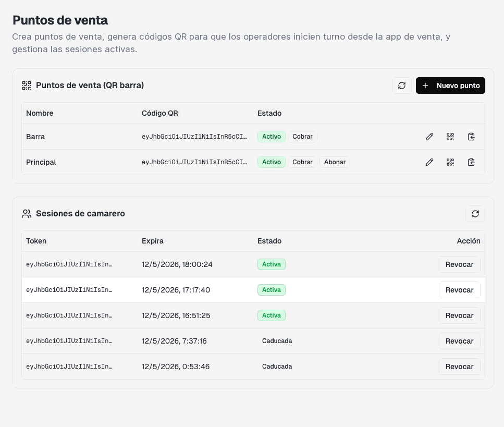Click the Nombre column header
504x427 pixels.
coord(40,113)
